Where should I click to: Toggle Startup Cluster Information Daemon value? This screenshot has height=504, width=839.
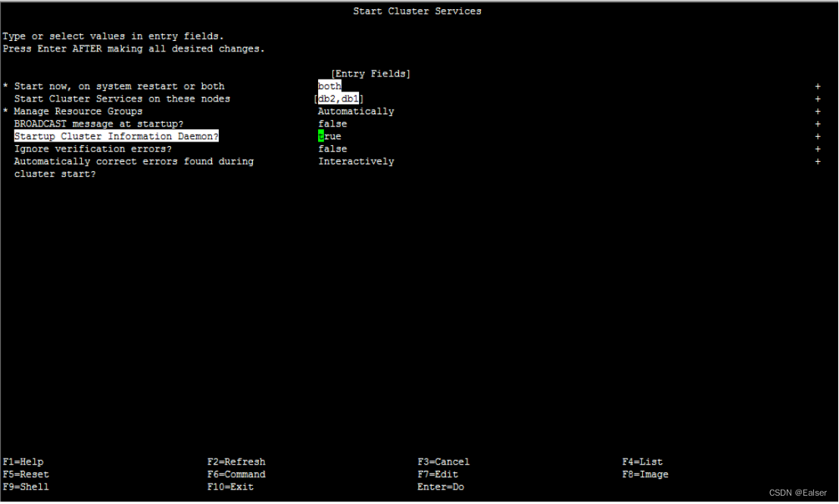tap(329, 136)
